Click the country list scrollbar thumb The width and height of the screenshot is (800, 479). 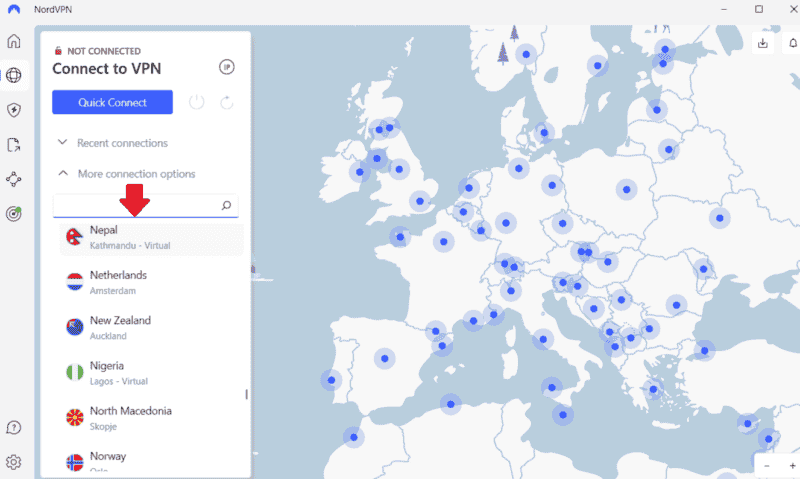pyautogui.click(x=246, y=394)
